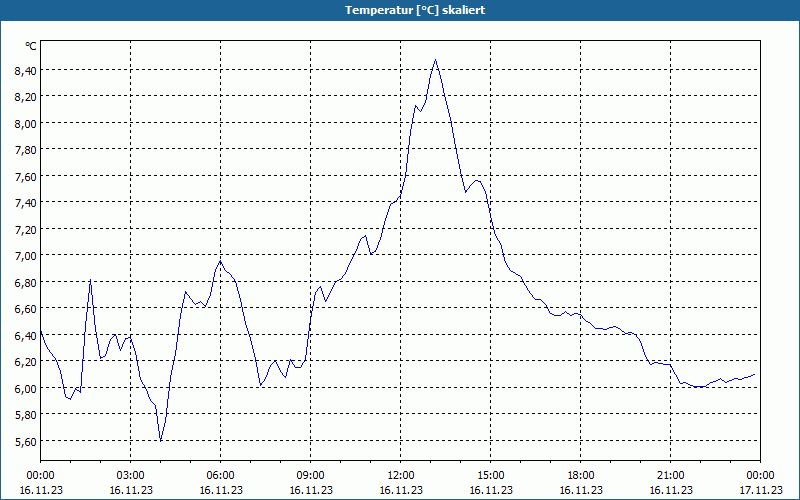
Task: Click the 6,00 y-axis value
Action: point(26,389)
